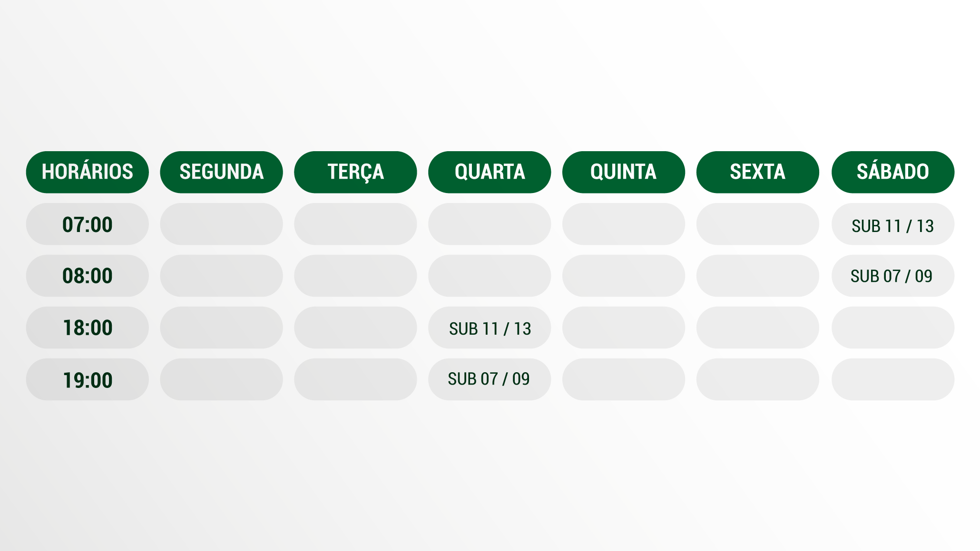The height and width of the screenshot is (551, 980).
Task: Select the 19:00 time row label
Action: tap(87, 379)
